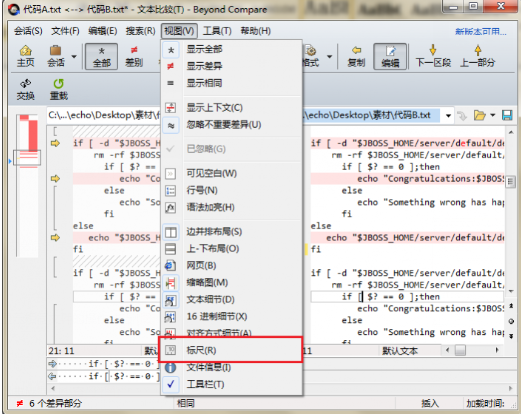Click right pane horizontal scrollbar thumb

click(460, 350)
